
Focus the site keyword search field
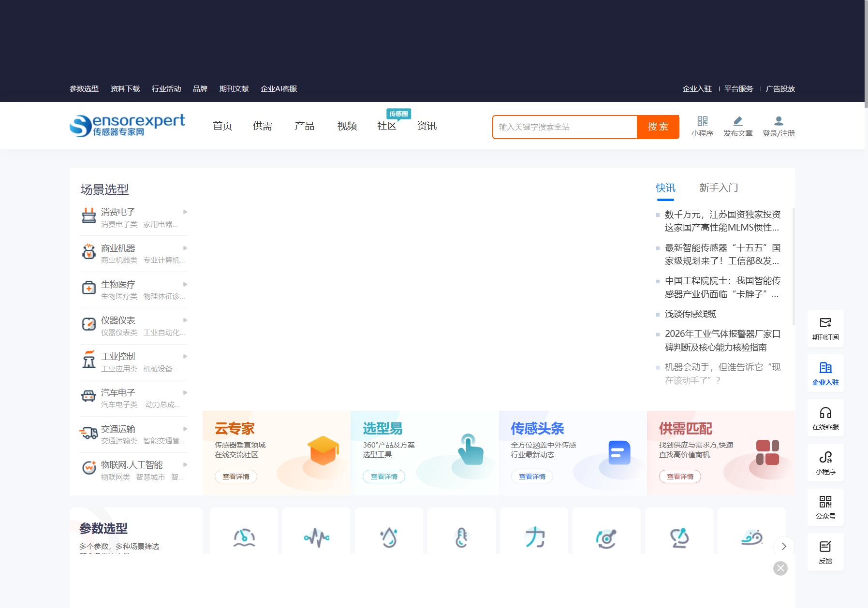[565, 127]
